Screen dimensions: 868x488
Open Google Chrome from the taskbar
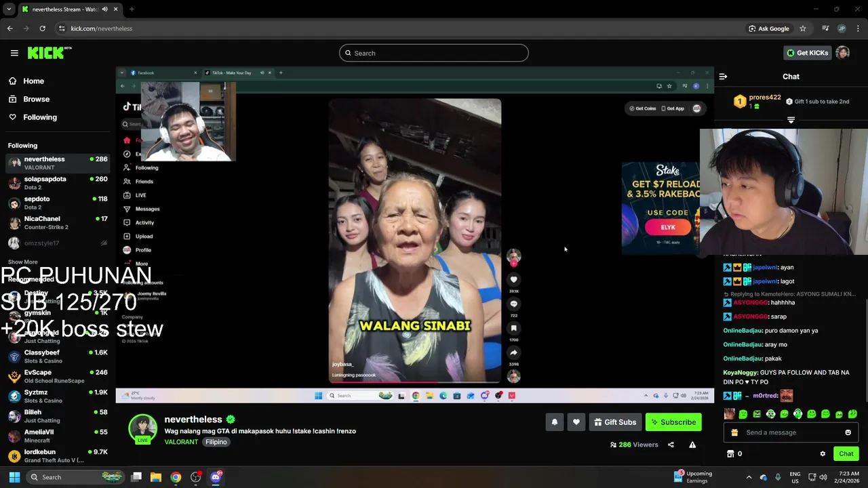pos(176,477)
